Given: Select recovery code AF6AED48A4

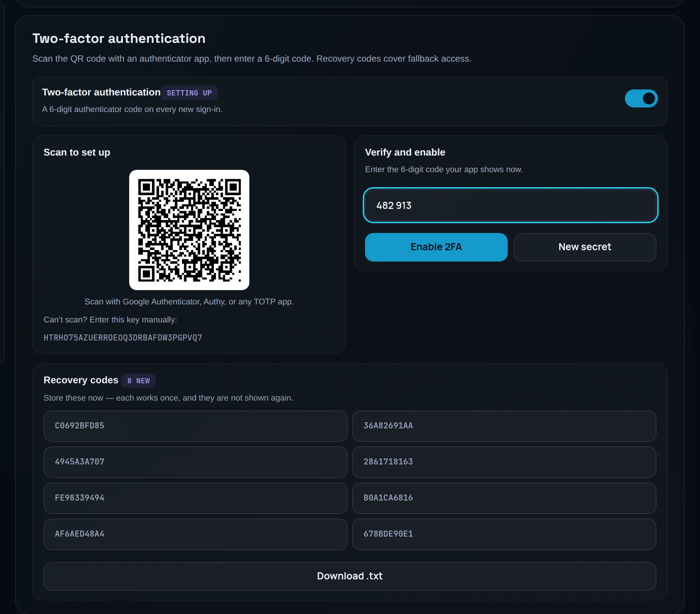Looking at the screenshot, I should point(195,534).
